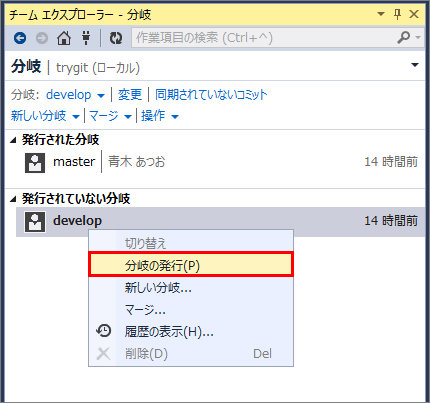Screen dimensions: 430x403
Task: Open the 操作 dropdown
Action: tap(160, 116)
